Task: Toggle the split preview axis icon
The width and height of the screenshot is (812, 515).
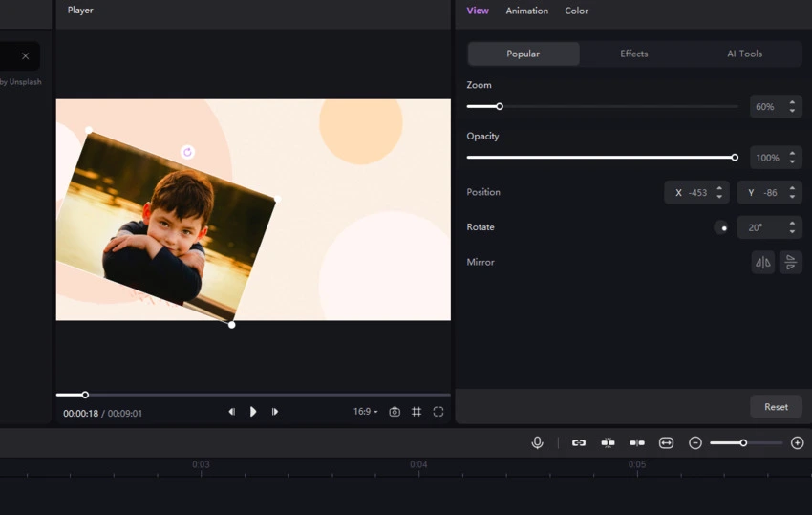Action: pos(637,442)
